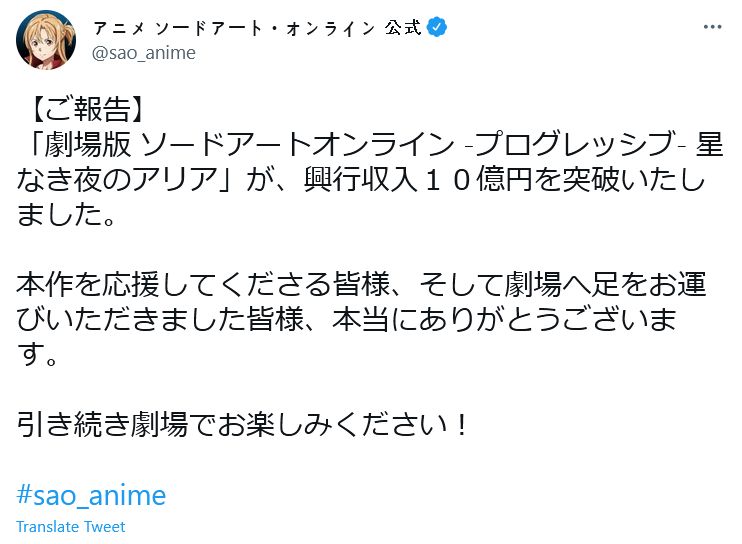Open the #sao_anime hashtag
The height and width of the screenshot is (544, 742).
tap(91, 494)
